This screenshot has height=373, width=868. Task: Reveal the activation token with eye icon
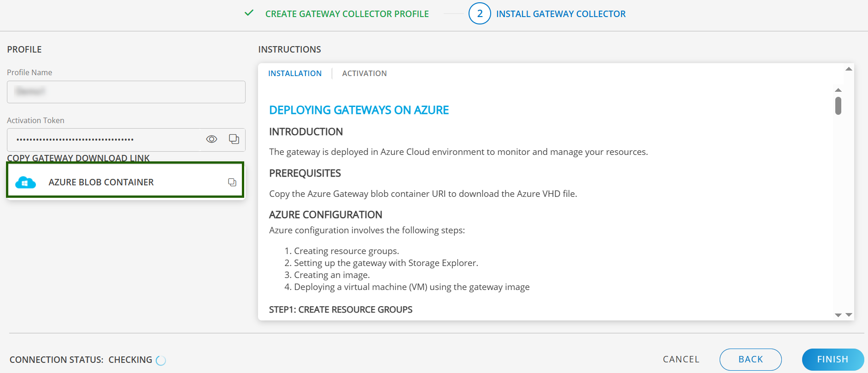211,139
